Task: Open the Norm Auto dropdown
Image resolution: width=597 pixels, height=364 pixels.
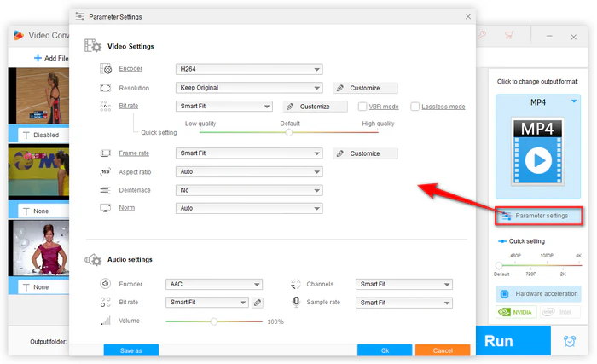Action: click(x=249, y=208)
